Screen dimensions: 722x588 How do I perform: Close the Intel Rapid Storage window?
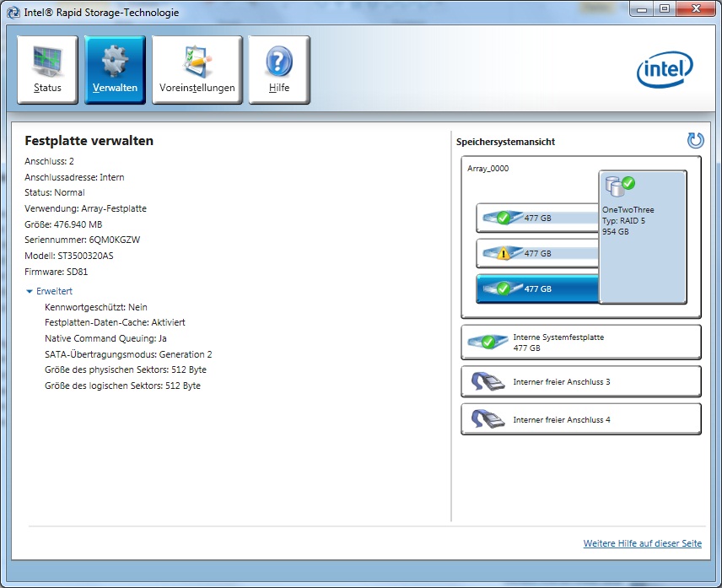696,8
